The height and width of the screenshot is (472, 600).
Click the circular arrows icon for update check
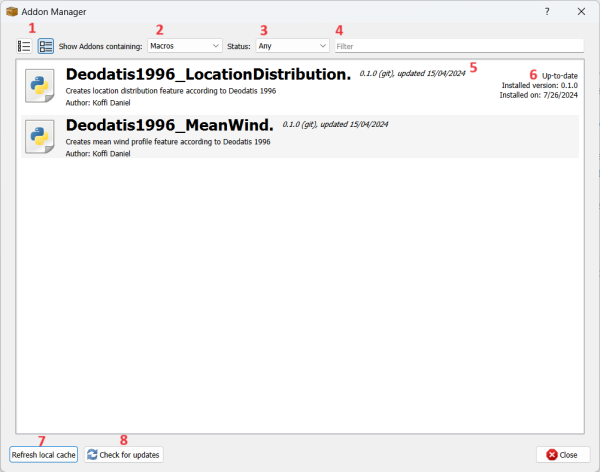click(93, 455)
